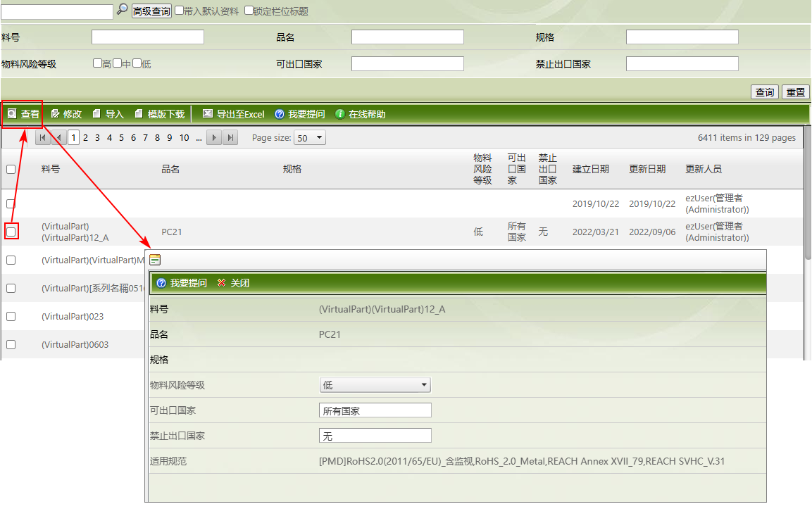Sort by 品名 column header
The width and height of the screenshot is (812, 516).
(170, 169)
